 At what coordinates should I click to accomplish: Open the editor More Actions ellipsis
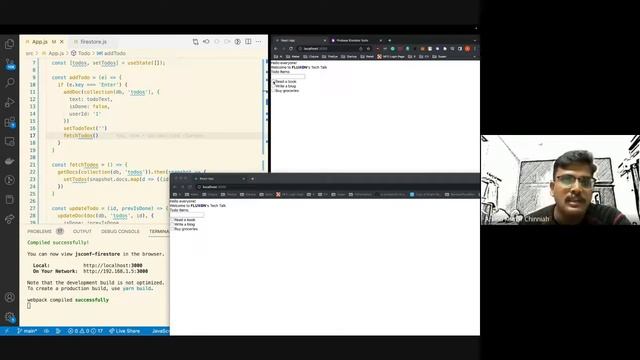click(259, 42)
